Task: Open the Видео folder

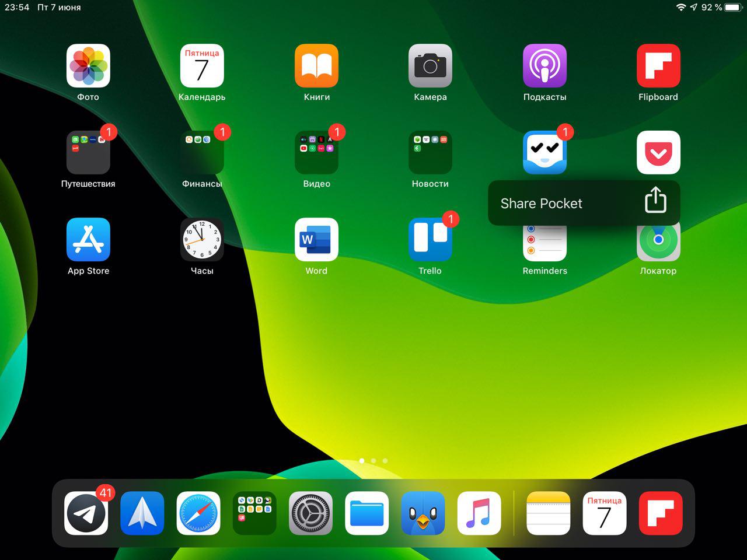Action: (x=316, y=152)
